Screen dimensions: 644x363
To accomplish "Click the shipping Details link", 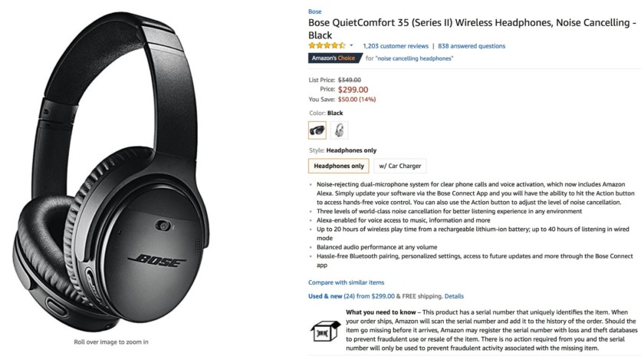I will (454, 295).
